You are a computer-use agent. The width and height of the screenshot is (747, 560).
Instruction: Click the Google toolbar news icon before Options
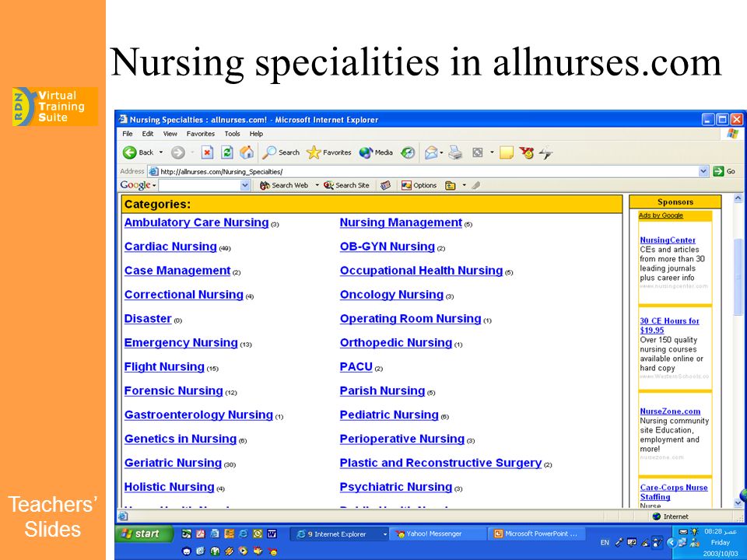385,185
